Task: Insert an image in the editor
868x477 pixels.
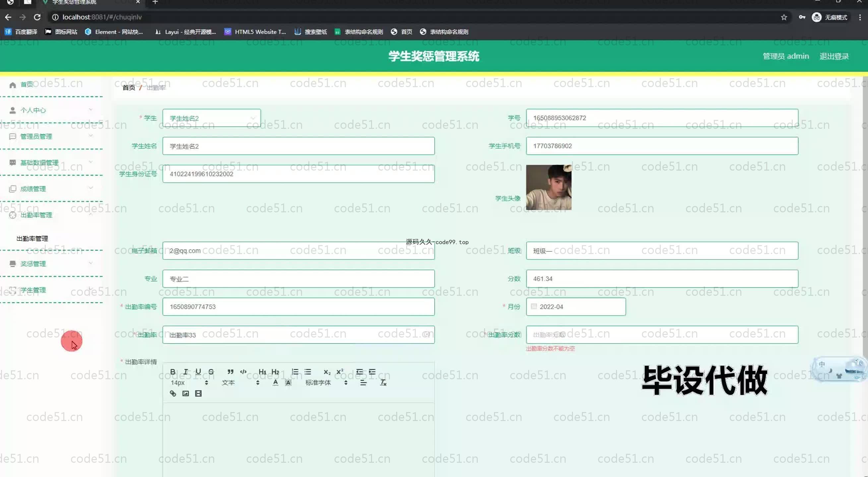Action: pos(185,393)
